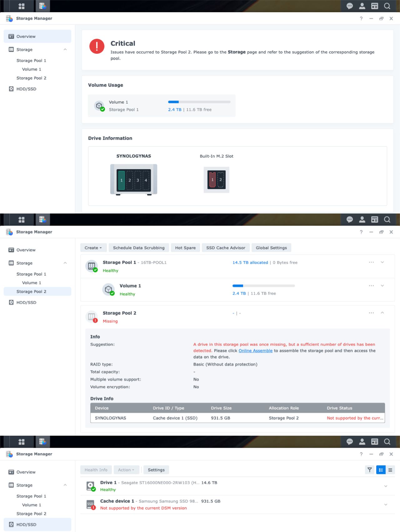Select empty drive bay 2 on SYNOLOGYNAS diagram

pyautogui.click(x=130, y=180)
